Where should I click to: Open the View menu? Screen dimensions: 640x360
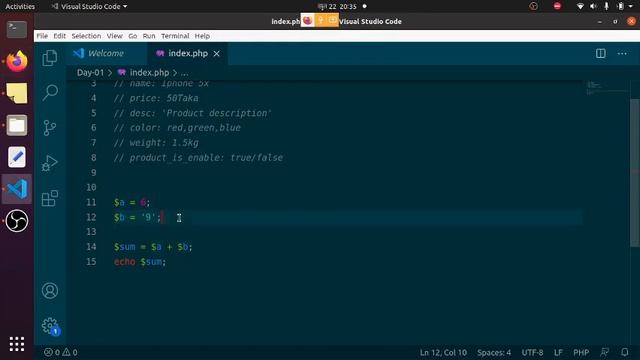click(x=115, y=36)
